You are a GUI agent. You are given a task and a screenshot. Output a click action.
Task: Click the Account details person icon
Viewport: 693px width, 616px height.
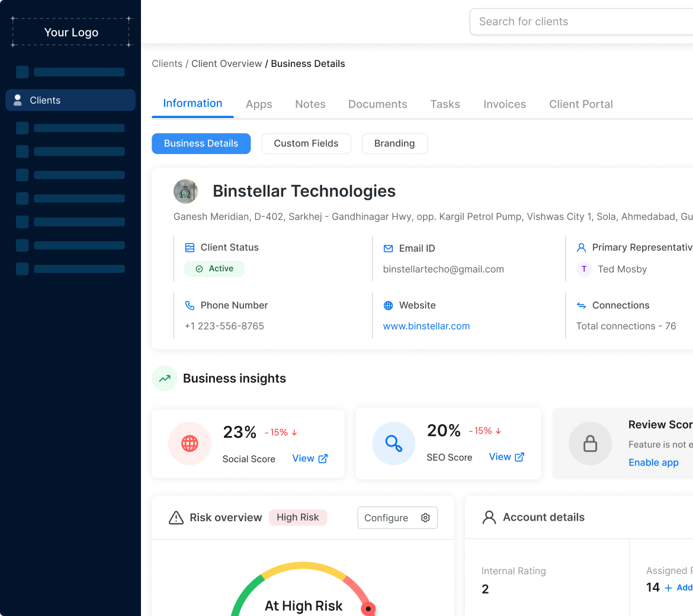(x=489, y=517)
